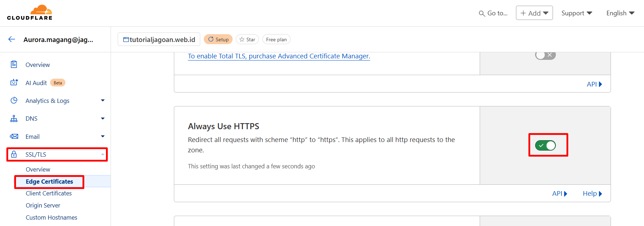644x226 pixels.
Task: Click the window icon before tutorialjagoan.web.id
Action: tap(126, 40)
